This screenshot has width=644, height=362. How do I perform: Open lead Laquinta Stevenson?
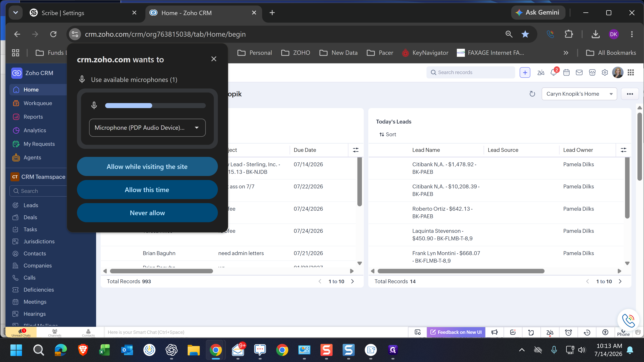(x=442, y=235)
